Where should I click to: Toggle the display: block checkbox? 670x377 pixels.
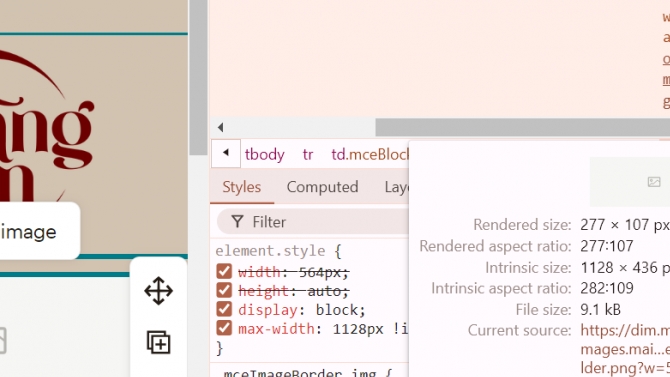click(224, 309)
